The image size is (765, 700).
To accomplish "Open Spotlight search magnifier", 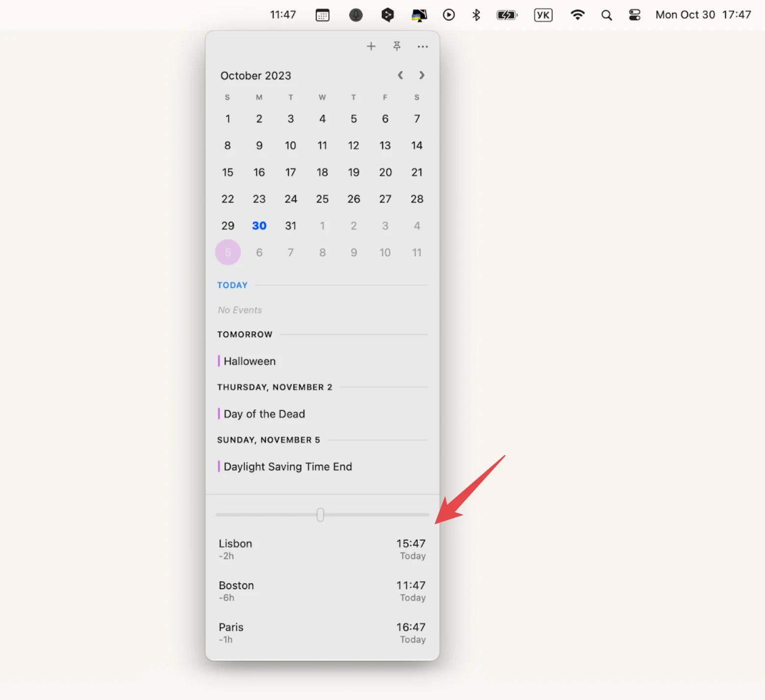I will coord(607,15).
